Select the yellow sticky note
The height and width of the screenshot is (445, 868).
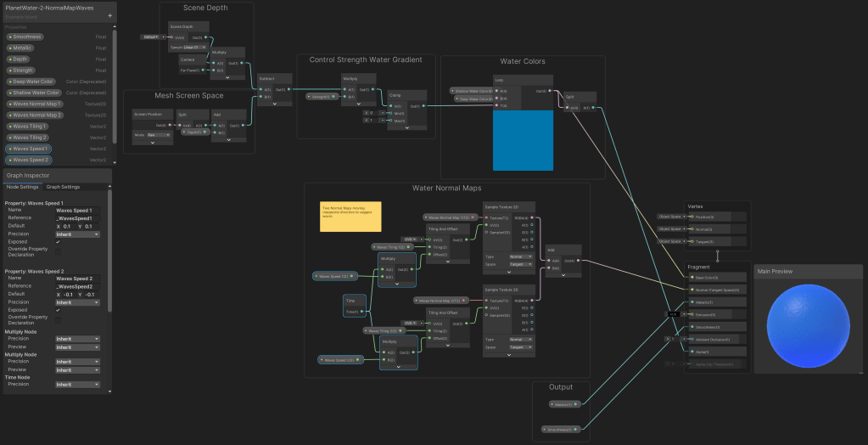350,217
